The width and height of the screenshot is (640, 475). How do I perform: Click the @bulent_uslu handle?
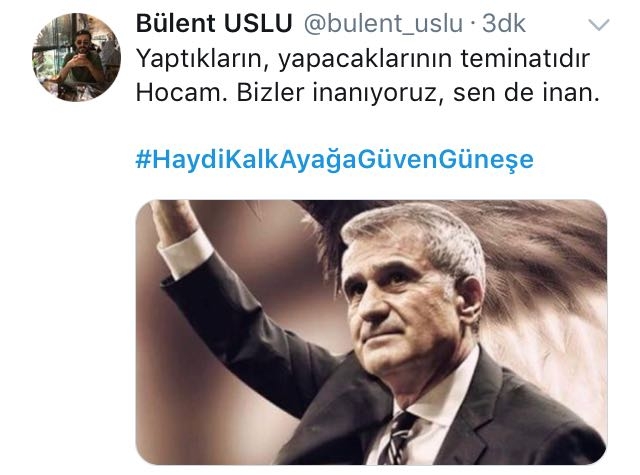[383, 24]
